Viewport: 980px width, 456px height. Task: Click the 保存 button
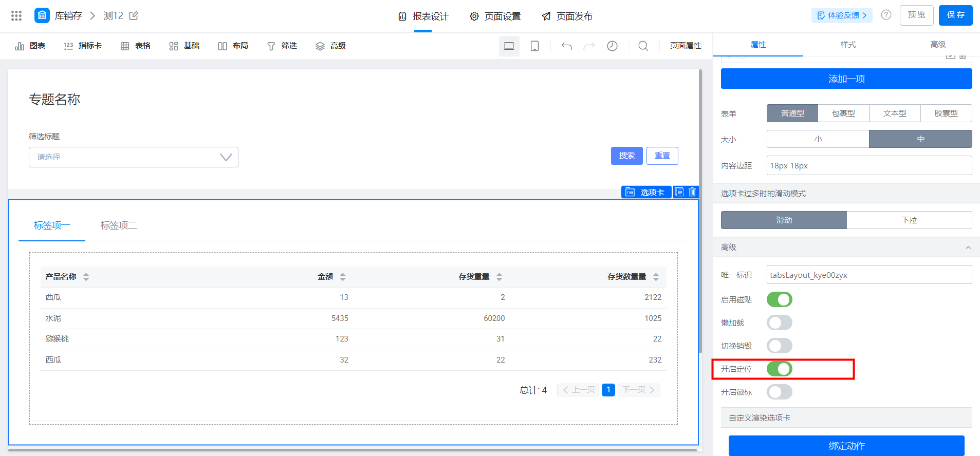(955, 15)
